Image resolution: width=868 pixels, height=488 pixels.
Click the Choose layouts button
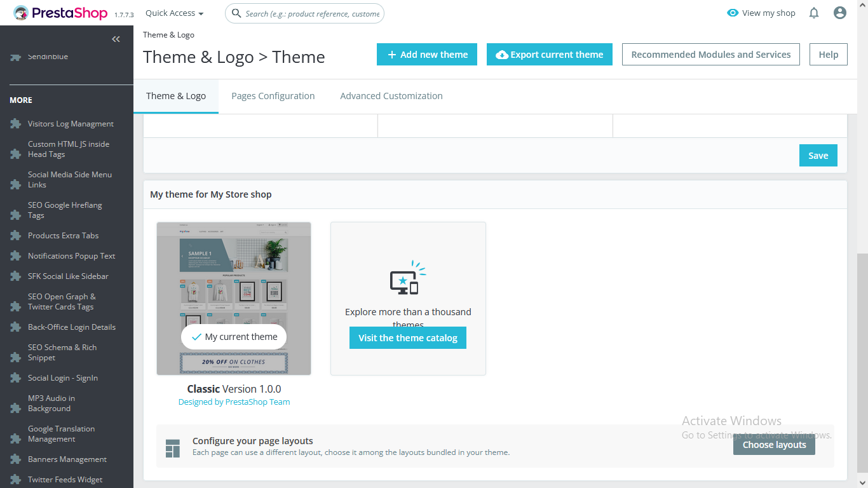tap(774, 445)
